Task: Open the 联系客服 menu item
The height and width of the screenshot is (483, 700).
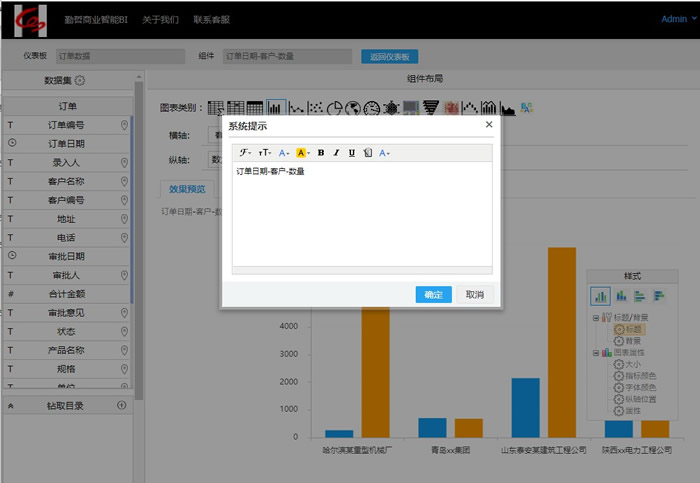Action: coord(211,19)
